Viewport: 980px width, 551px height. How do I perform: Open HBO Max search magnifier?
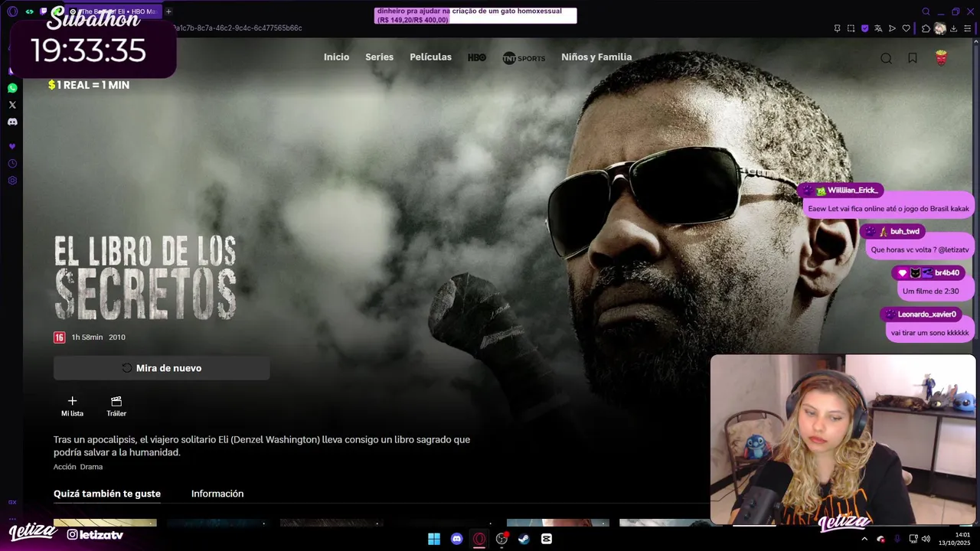click(x=886, y=58)
